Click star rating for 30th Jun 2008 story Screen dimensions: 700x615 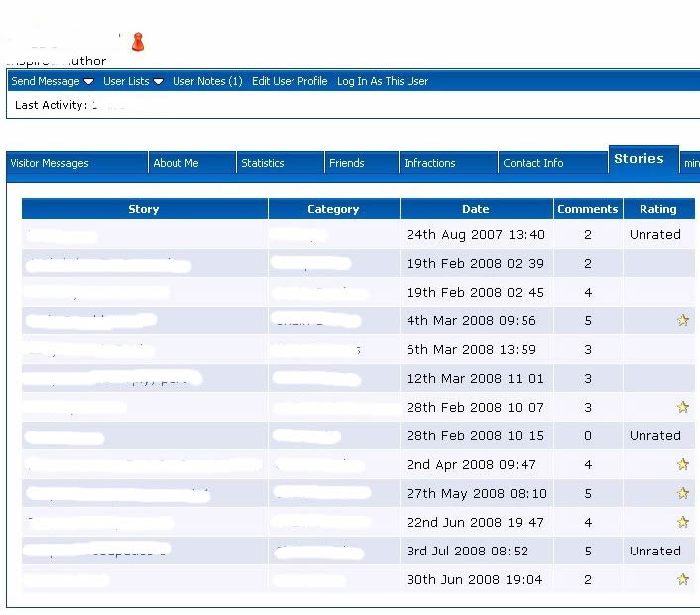click(682, 579)
